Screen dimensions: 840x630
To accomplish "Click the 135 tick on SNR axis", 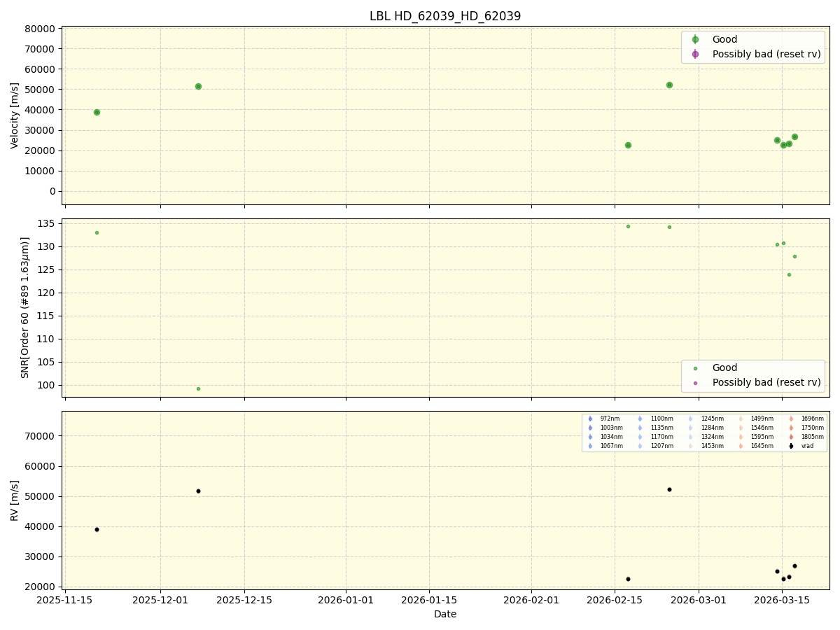I will 48,224.
